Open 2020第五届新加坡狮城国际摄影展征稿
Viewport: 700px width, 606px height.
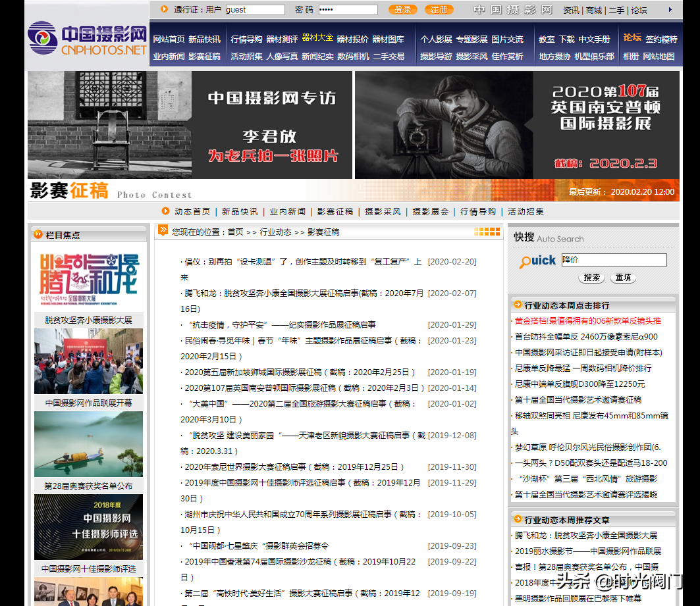point(300,372)
